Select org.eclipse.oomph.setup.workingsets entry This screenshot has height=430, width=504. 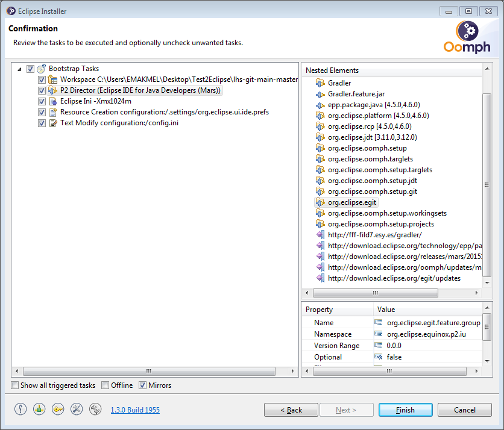pyautogui.click(x=387, y=213)
